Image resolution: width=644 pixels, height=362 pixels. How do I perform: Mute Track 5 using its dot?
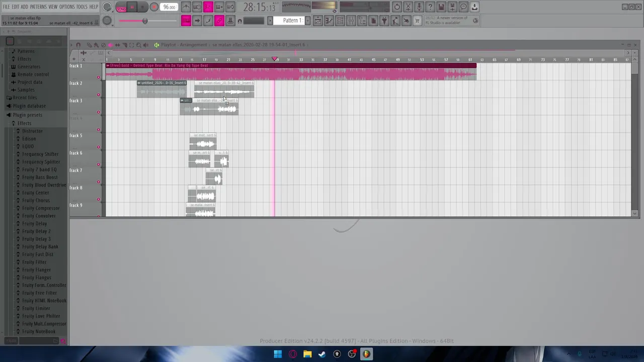coord(99,147)
